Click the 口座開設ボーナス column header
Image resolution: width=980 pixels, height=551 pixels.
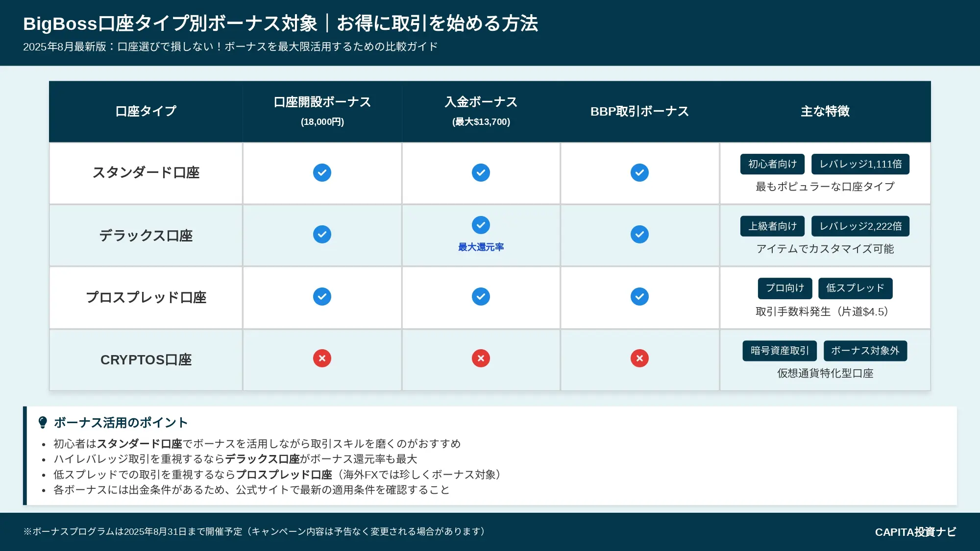[322, 111]
